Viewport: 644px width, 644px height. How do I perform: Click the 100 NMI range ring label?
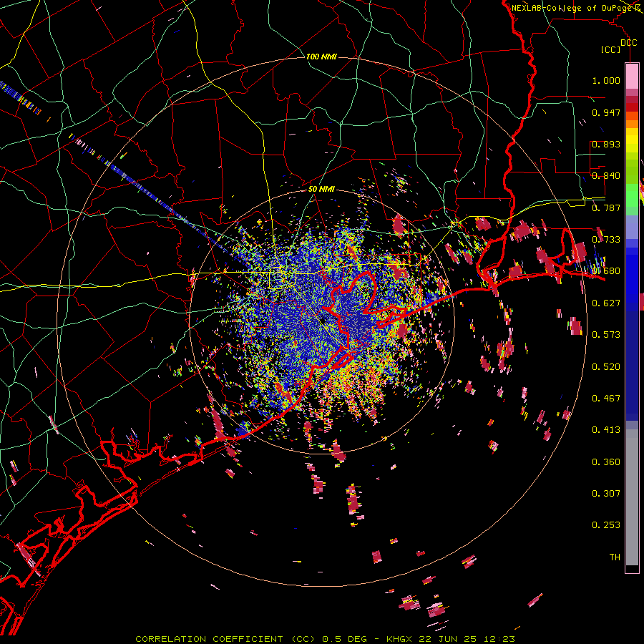point(321,57)
